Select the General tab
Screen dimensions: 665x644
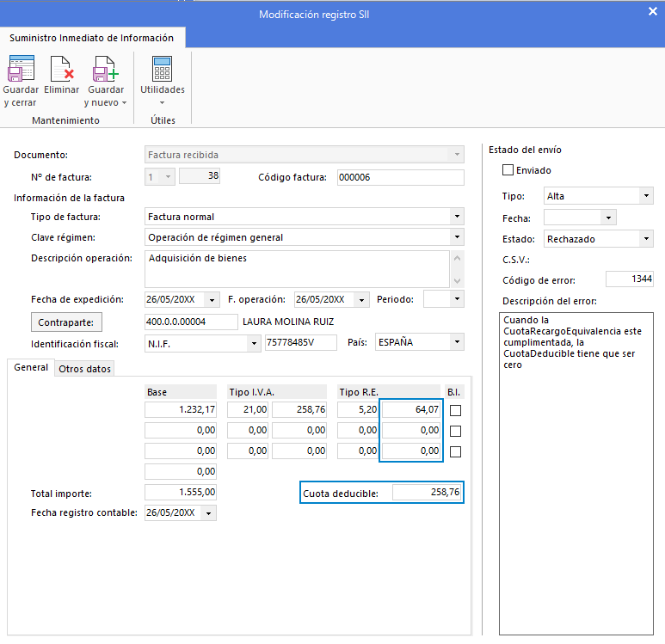tap(31, 368)
